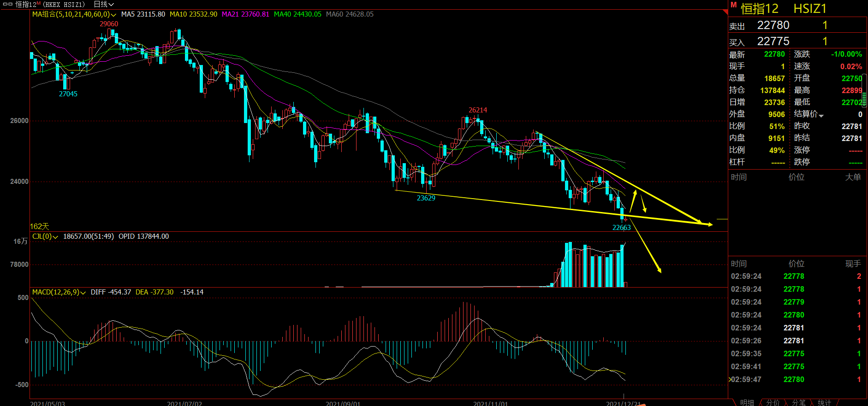Click the 23629 trough price label
The height and width of the screenshot is (406, 868).
click(426, 198)
